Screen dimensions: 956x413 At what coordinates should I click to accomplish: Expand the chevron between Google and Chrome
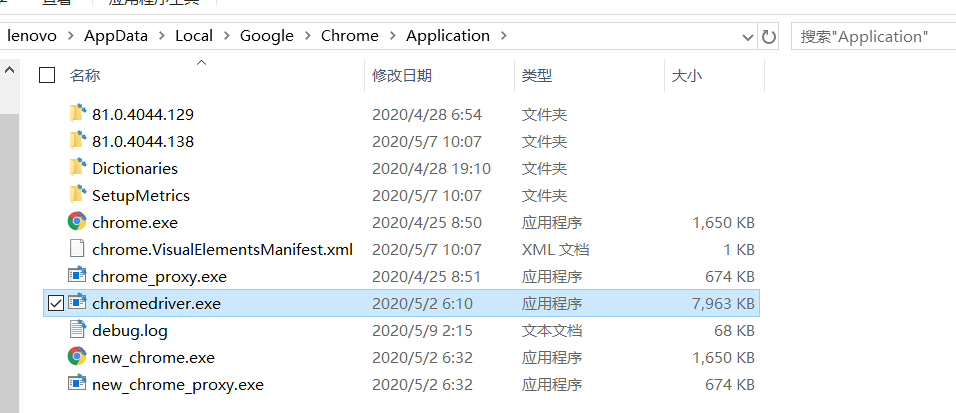[307, 36]
